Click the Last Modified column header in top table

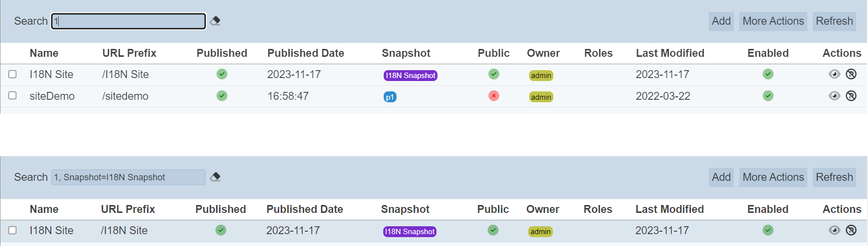click(670, 53)
